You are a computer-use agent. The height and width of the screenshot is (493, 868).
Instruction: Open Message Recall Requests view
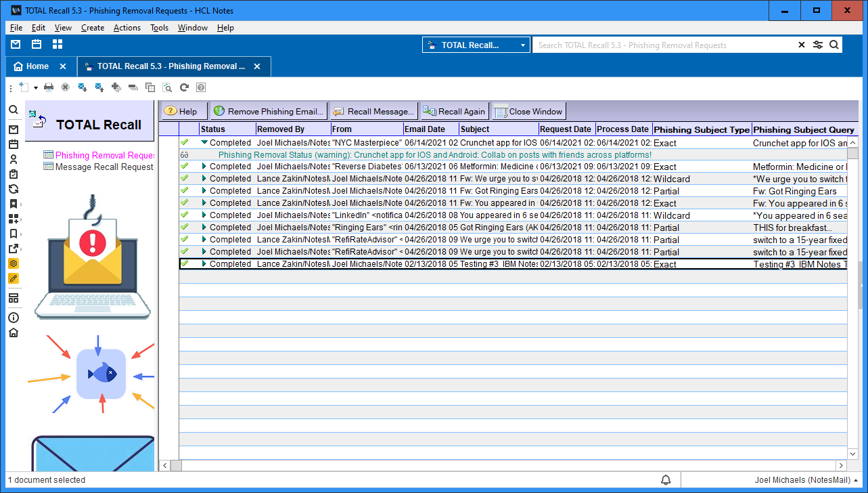pos(104,167)
